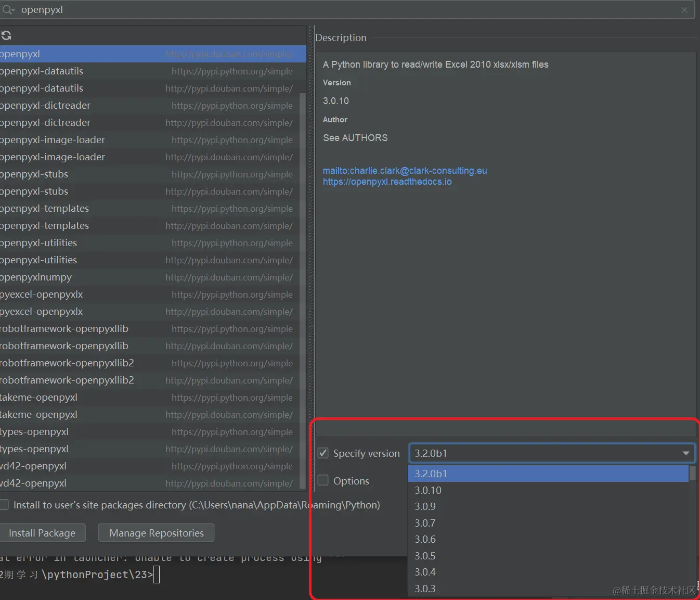Select robotframework-openpyxllib2 from pypi.python.org
The width and height of the screenshot is (700, 600).
point(150,363)
